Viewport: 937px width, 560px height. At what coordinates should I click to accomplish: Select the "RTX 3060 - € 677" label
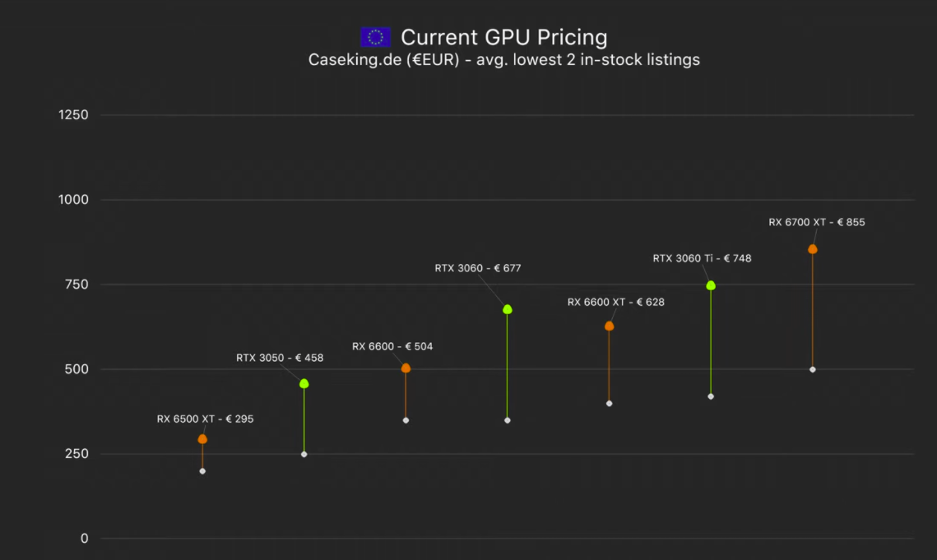tap(478, 267)
